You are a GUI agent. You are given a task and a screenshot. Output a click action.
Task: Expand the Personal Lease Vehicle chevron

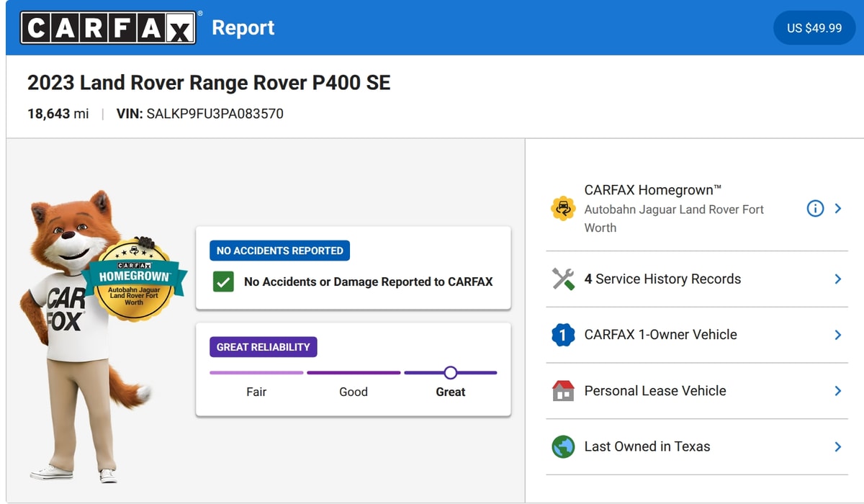pos(838,391)
